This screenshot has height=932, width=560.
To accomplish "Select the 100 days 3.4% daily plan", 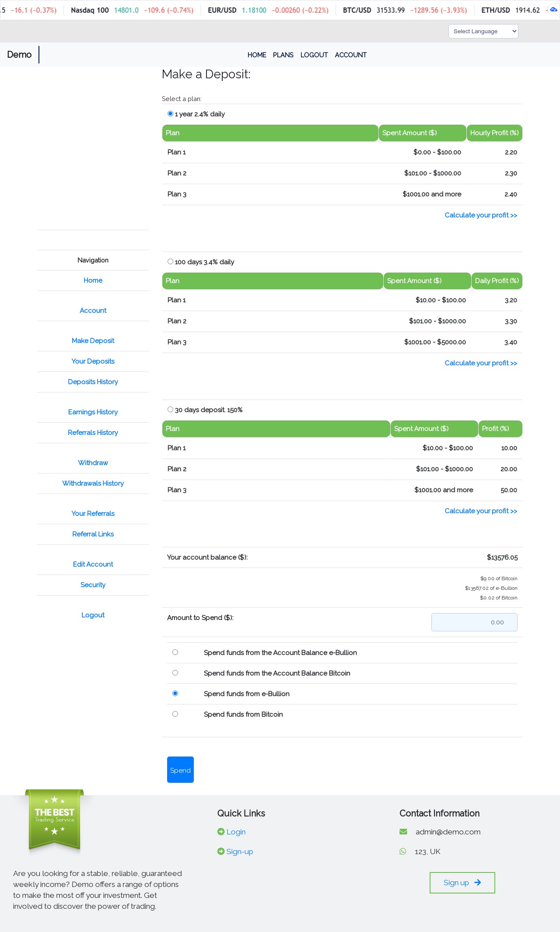I will (170, 262).
